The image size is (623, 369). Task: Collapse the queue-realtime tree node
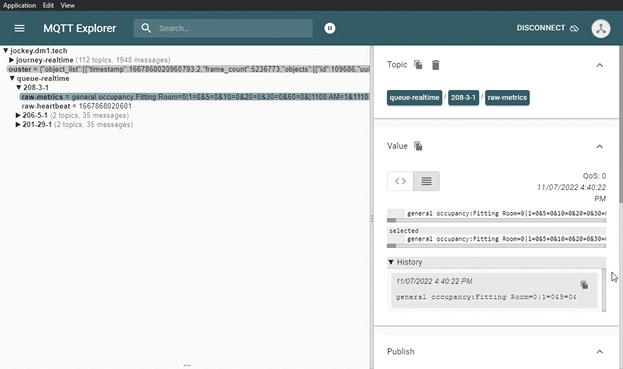pyautogui.click(x=12, y=78)
